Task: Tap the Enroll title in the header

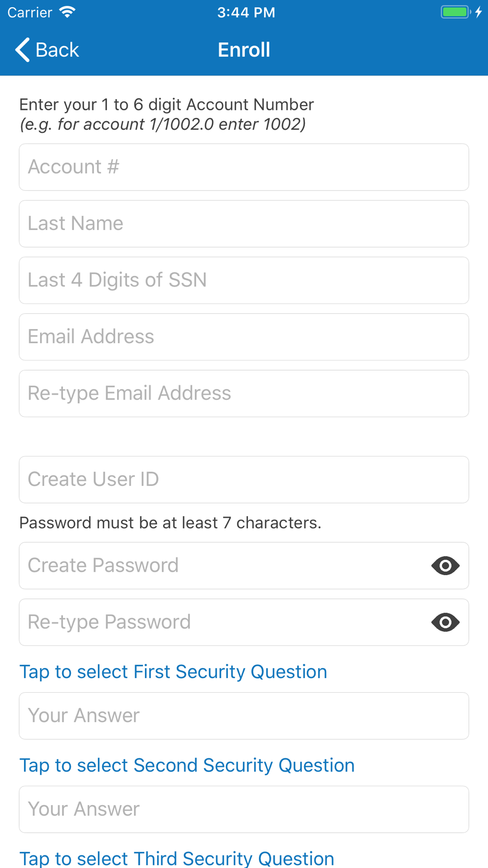Action: (244, 50)
